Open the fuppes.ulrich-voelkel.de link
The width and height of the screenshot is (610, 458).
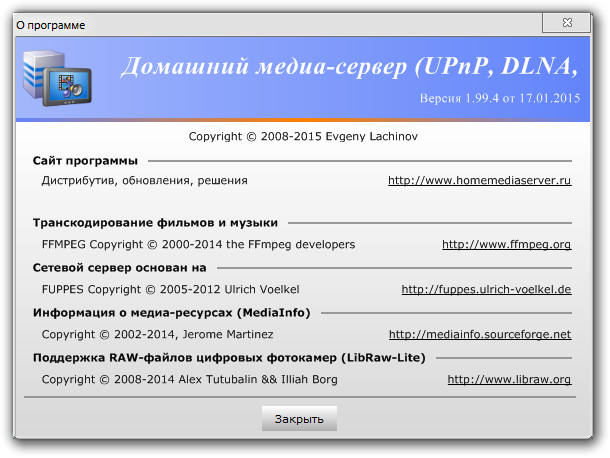(486, 289)
